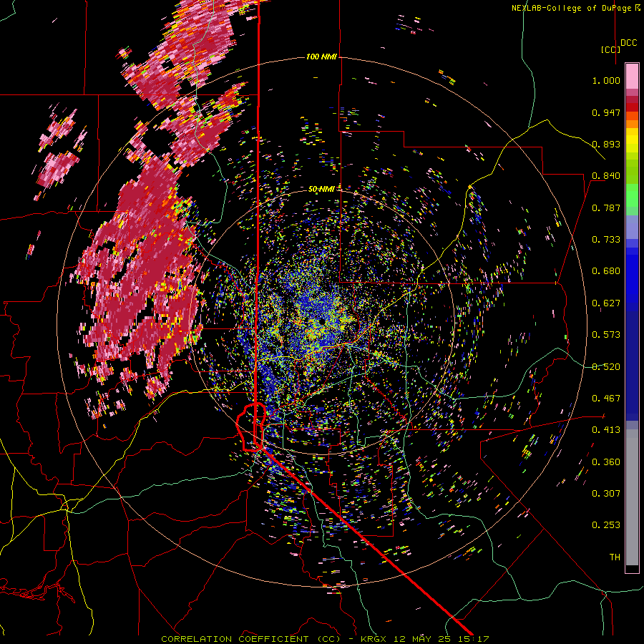Click the '0.307' scale value
Screen dimensions: 644x644
606,494
